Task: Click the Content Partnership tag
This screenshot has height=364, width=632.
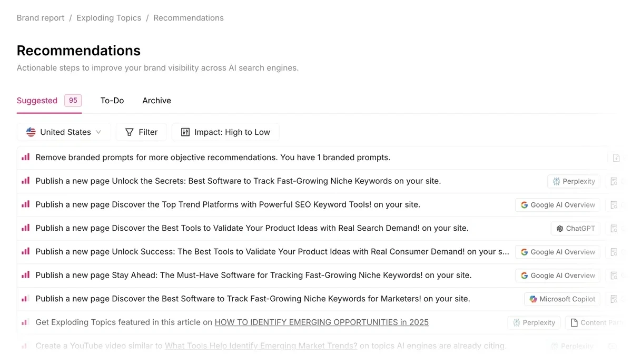Action: pyautogui.click(x=598, y=322)
